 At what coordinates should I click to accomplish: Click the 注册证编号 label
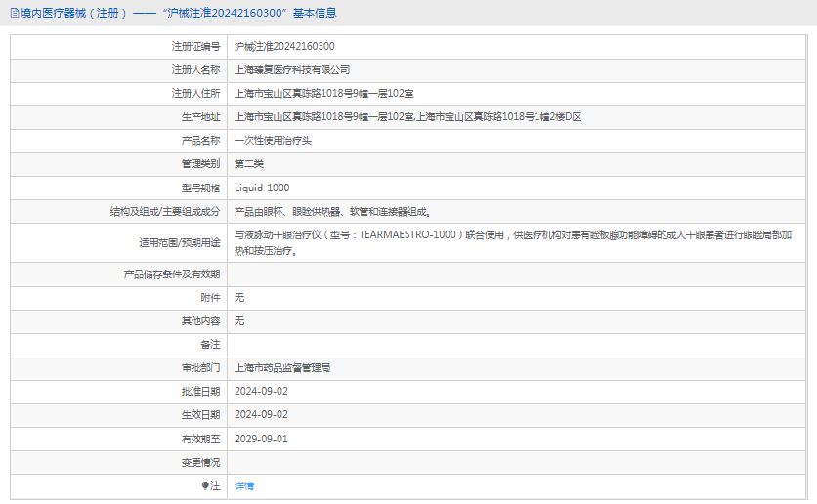tap(195, 46)
